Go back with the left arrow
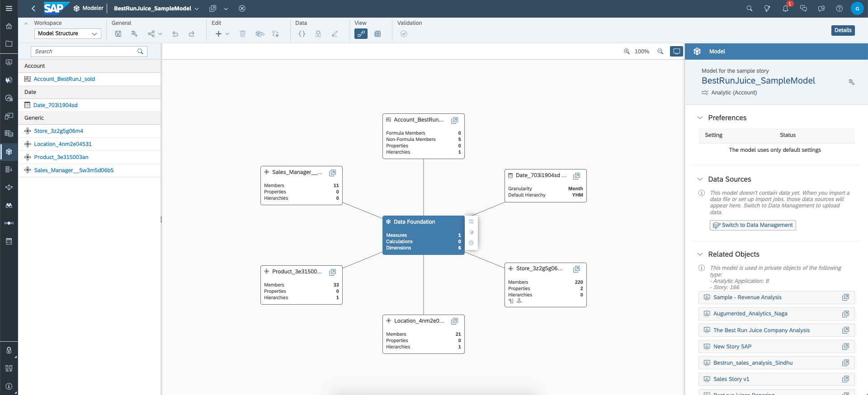The width and height of the screenshot is (868, 395). (x=33, y=9)
